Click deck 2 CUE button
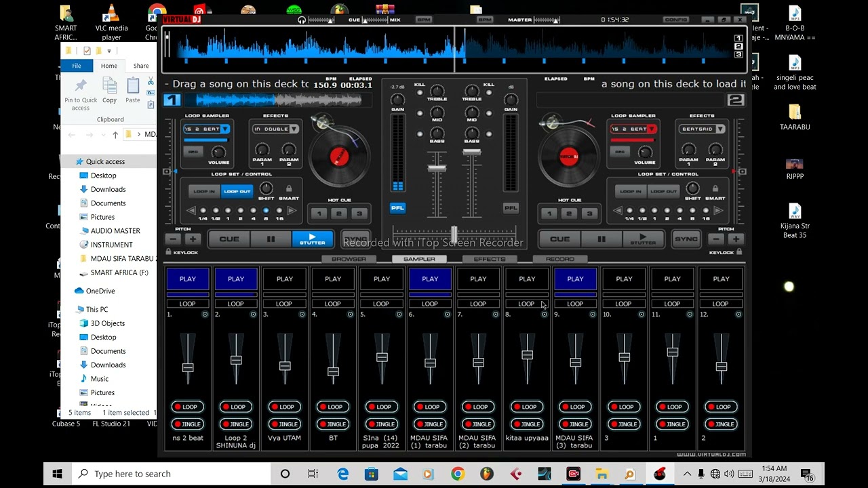The image size is (868, 488). pyautogui.click(x=559, y=239)
